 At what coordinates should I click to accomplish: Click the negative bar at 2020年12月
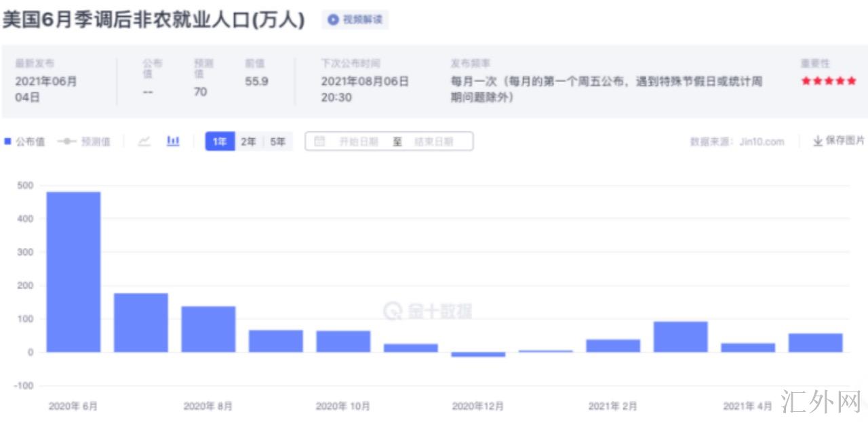click(x=478, y=354)
